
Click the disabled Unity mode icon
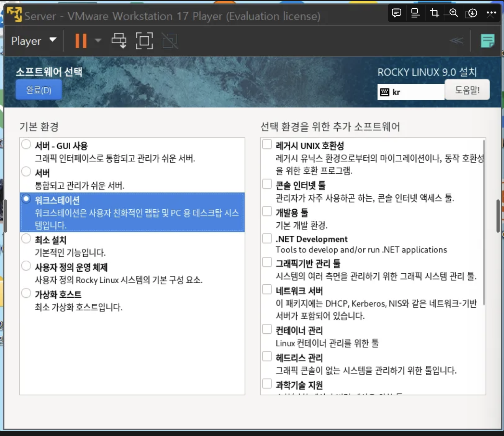170,41
